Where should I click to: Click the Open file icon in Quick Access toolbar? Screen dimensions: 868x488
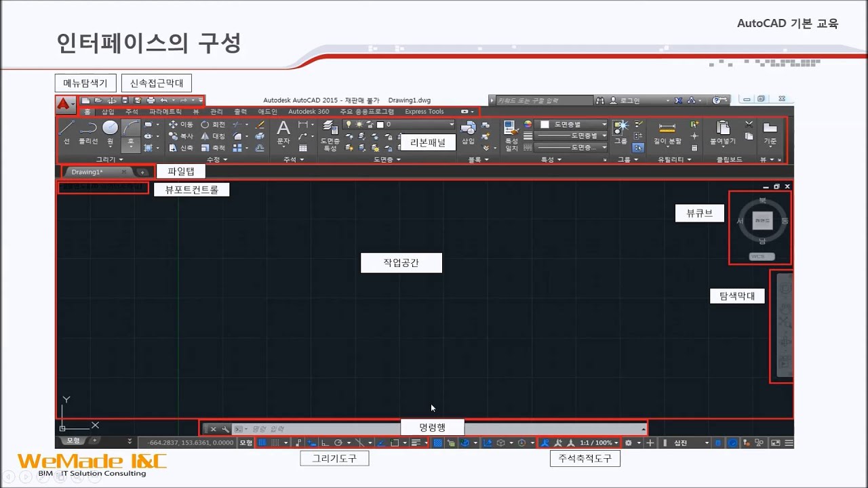click(x=98, y=100)
